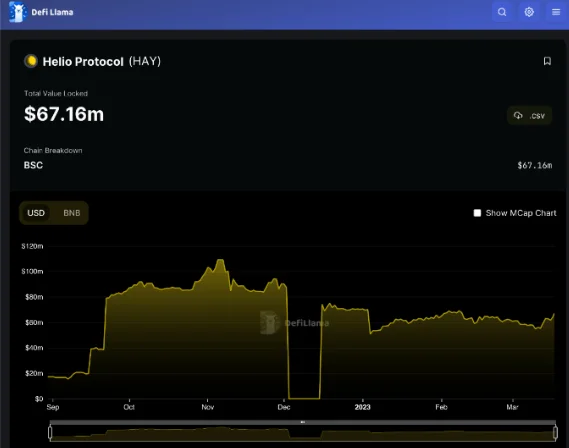Click the $120m axis label
The height and width of the screenshot is (448, 569).
(x=32, y=246)
